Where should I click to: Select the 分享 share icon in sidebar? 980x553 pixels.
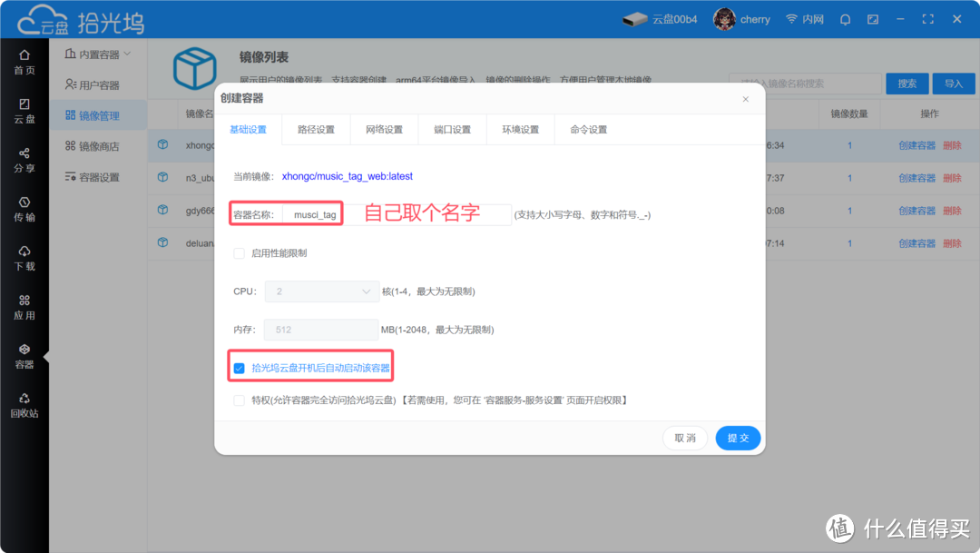tap(24, 160)
